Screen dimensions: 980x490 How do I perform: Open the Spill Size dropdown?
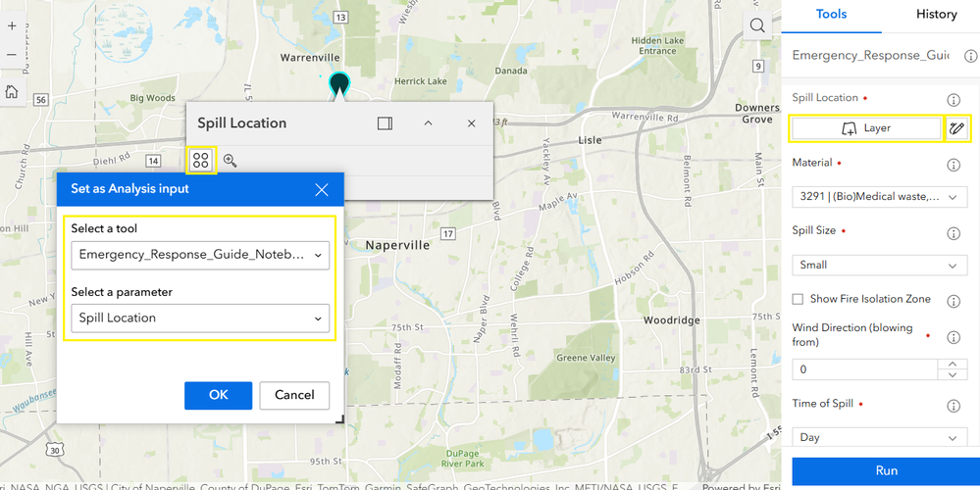pos(879,265)
